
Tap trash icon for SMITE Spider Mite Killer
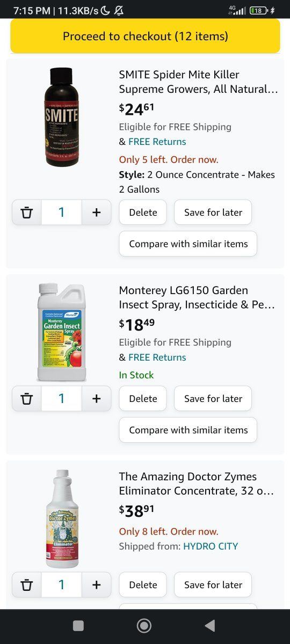point(27,213)
